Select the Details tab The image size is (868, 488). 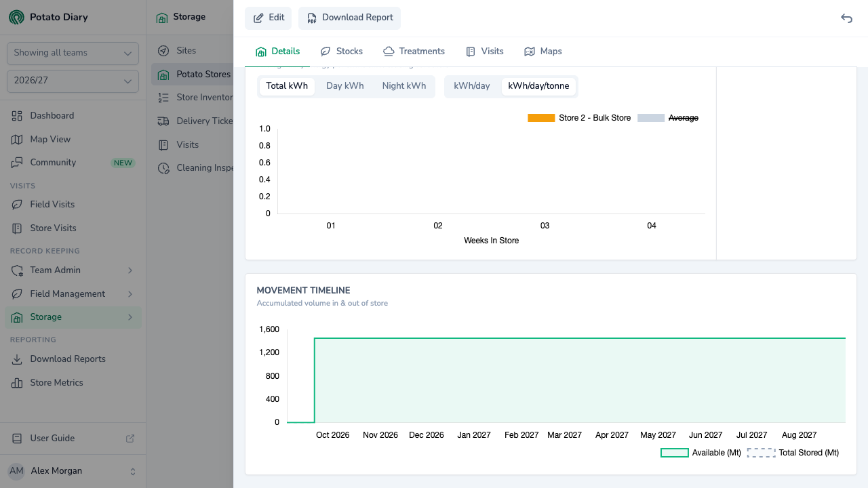[x=277, y=52]
